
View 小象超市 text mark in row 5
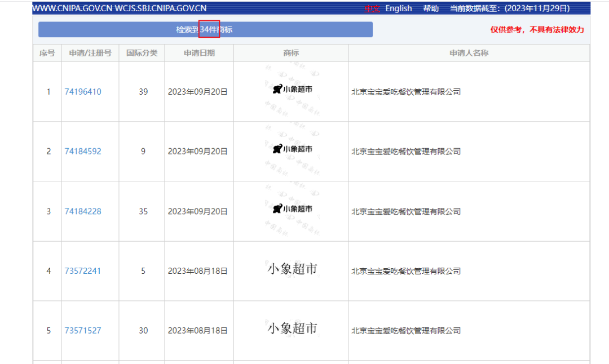[292, 329]
